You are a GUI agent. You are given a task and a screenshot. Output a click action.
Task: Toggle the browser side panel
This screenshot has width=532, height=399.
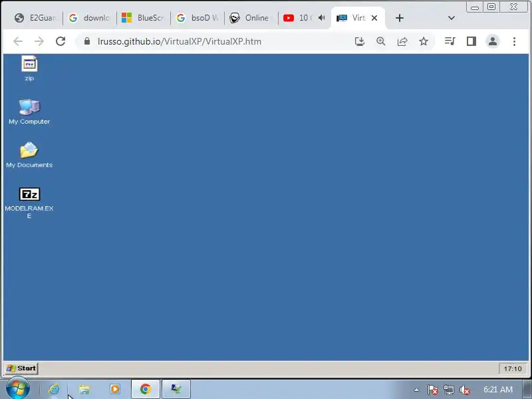(x=471, y=41)
